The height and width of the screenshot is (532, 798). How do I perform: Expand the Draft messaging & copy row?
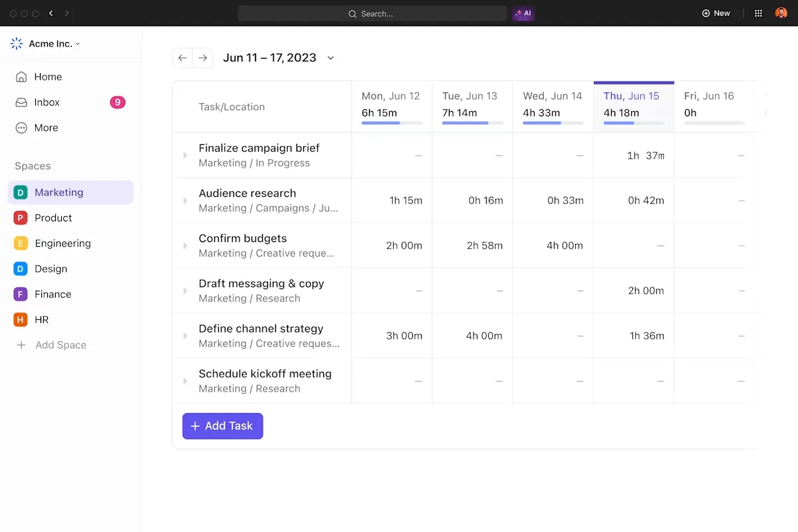(x=186, y=291)
